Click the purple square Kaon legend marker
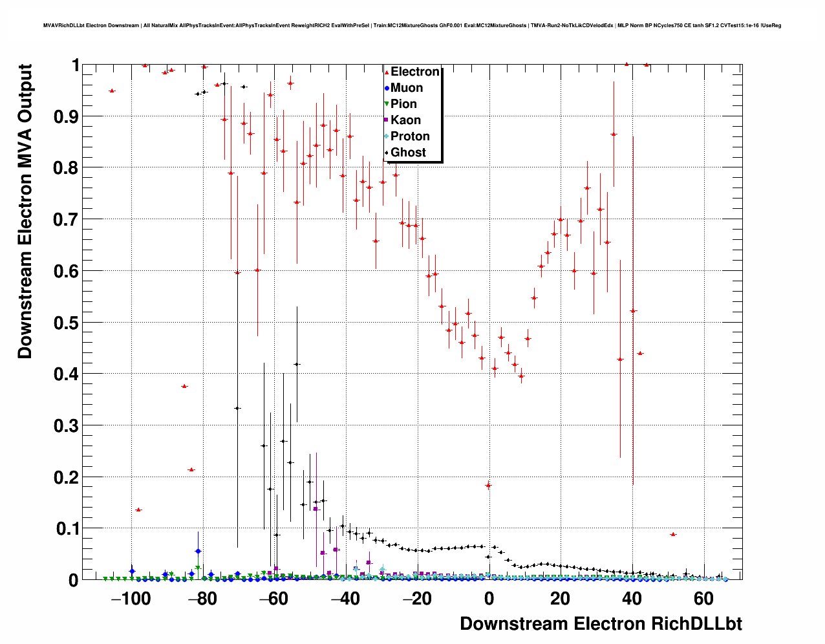Screen dimensions: 825x644 [x=387, y=120]
